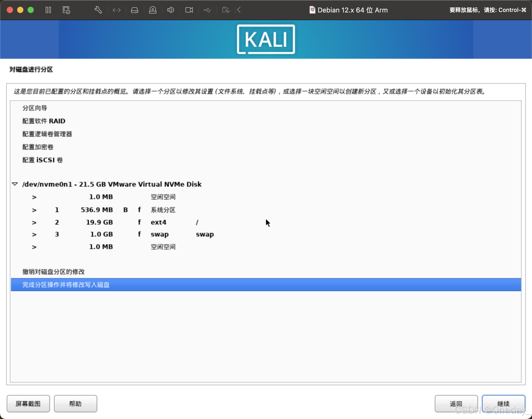
Task: Click the camera device icon in toolbar
Action: click(153, 10)
